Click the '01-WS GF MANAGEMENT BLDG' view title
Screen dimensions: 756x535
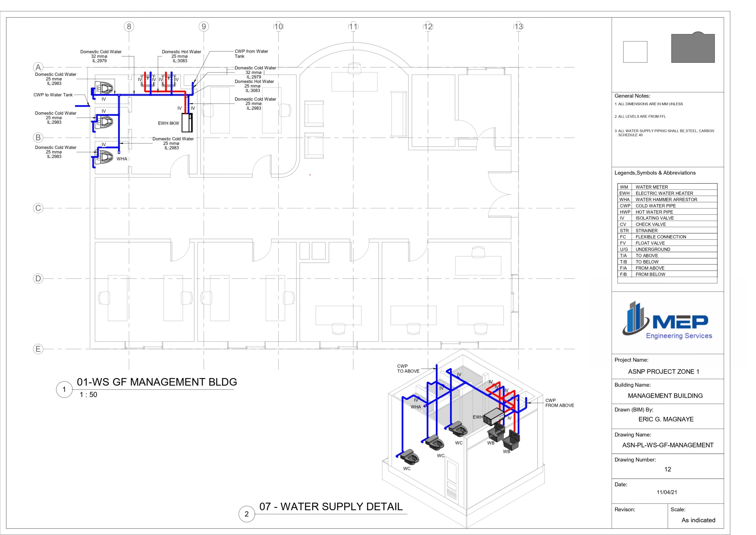point(157,382)
